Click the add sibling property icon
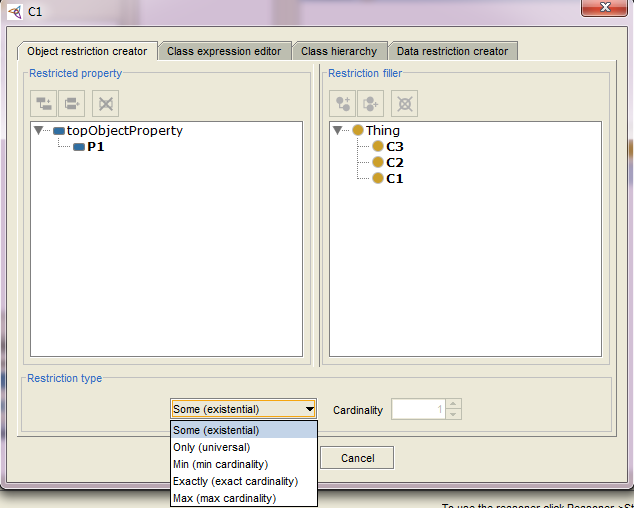Screen dimensions: 634x508 click(x=72, y=102)
